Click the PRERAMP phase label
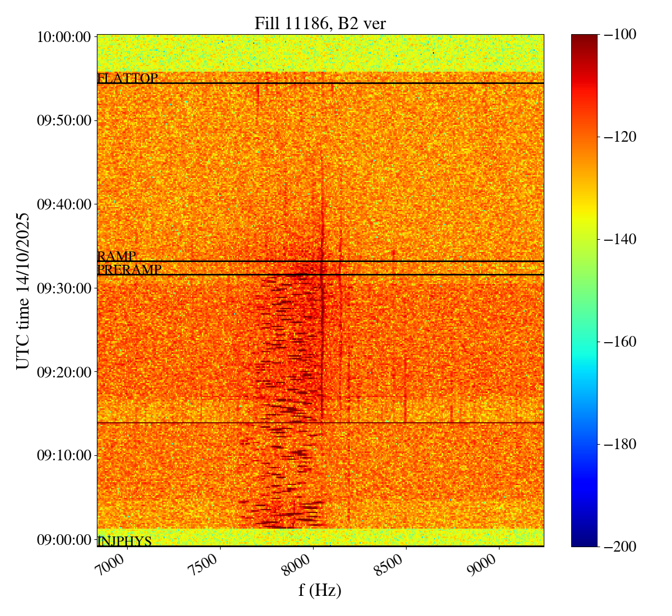The height and width of the screenshot is (616, 672). 129,270
